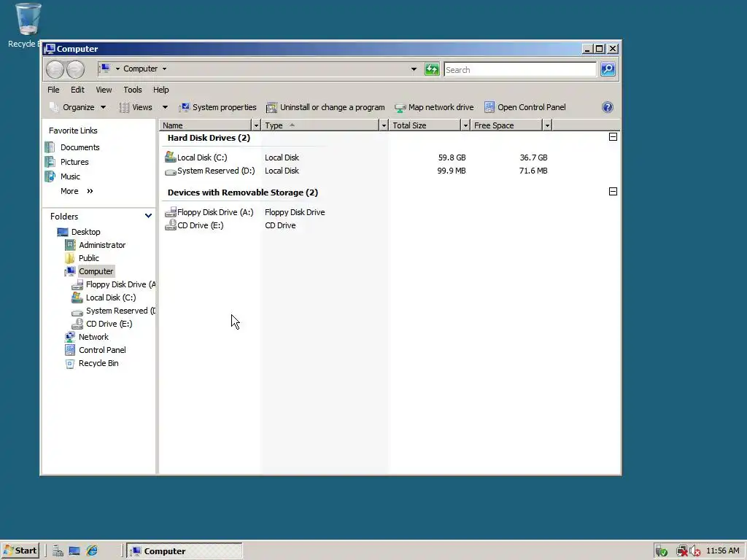Image resolution: width=747 pixels, height=560 pixels.
Task: Click Uninstall or change a program
Action: [x=325, y=107]
